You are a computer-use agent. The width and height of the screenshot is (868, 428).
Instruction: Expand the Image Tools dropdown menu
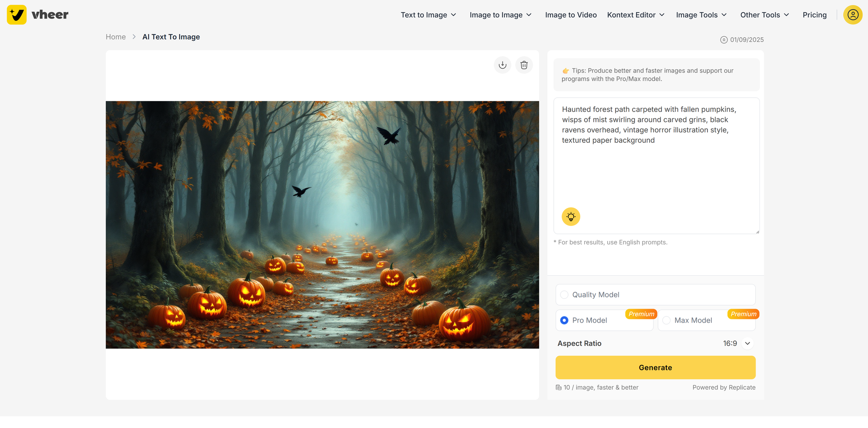click(x=701, y=15)
